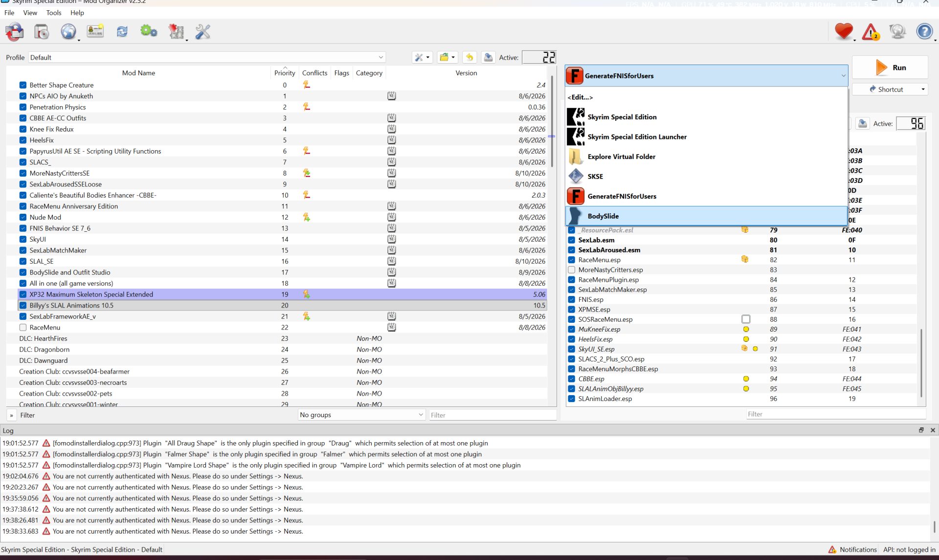939x560 pixels.
Task: Open the Tools menu
Action: 54,13
